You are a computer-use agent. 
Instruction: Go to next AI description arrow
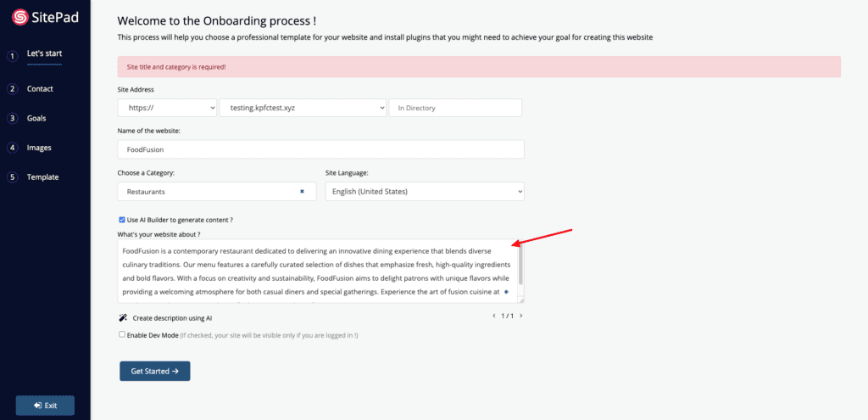521,316
